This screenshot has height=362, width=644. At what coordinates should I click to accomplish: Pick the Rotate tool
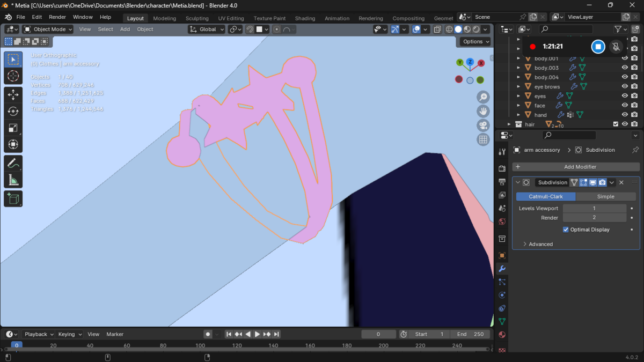pyautogui.click(x=13, y=112)
